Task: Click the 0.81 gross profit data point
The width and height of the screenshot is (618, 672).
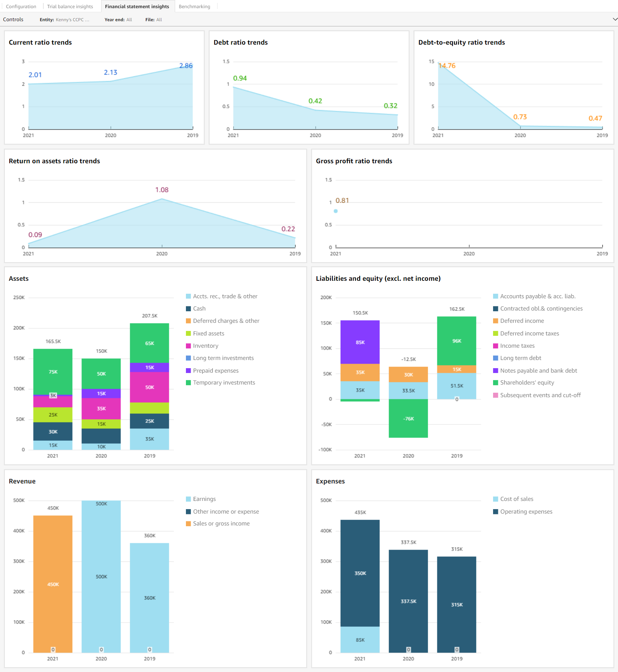Action: coord(336,211)
